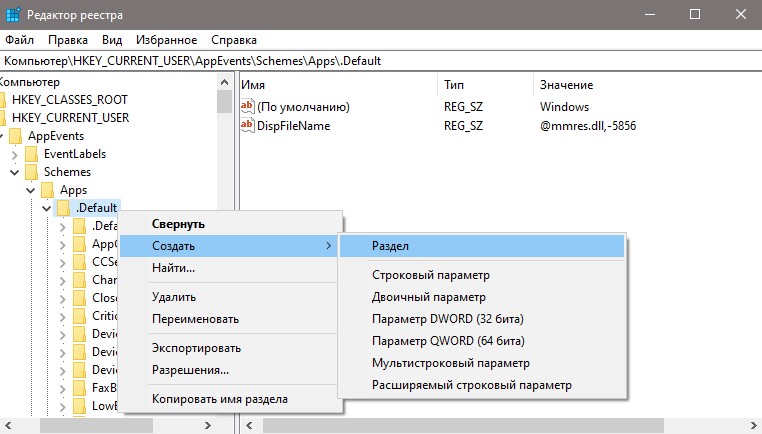Open Разрешения... from the context menu
762x434 pixels.
pos(228,370)
